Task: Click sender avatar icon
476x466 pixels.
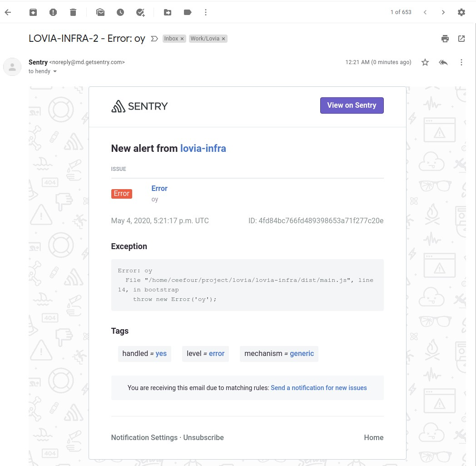Action: [12, 67]
